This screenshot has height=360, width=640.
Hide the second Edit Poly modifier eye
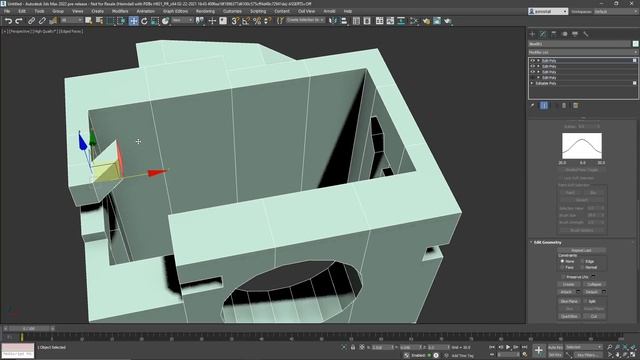point(532,66)
